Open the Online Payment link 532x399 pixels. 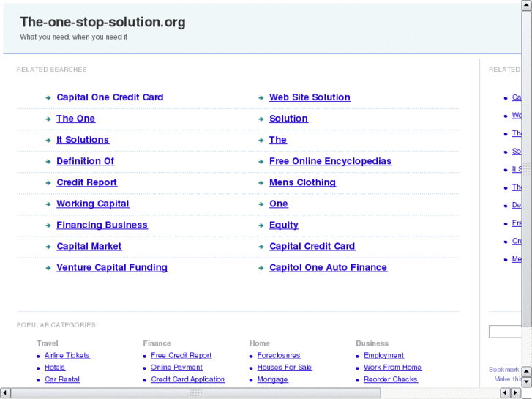tap(177, 368)
